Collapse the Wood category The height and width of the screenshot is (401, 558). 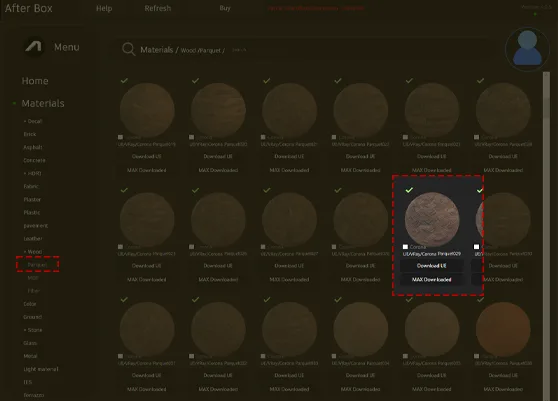33,252
